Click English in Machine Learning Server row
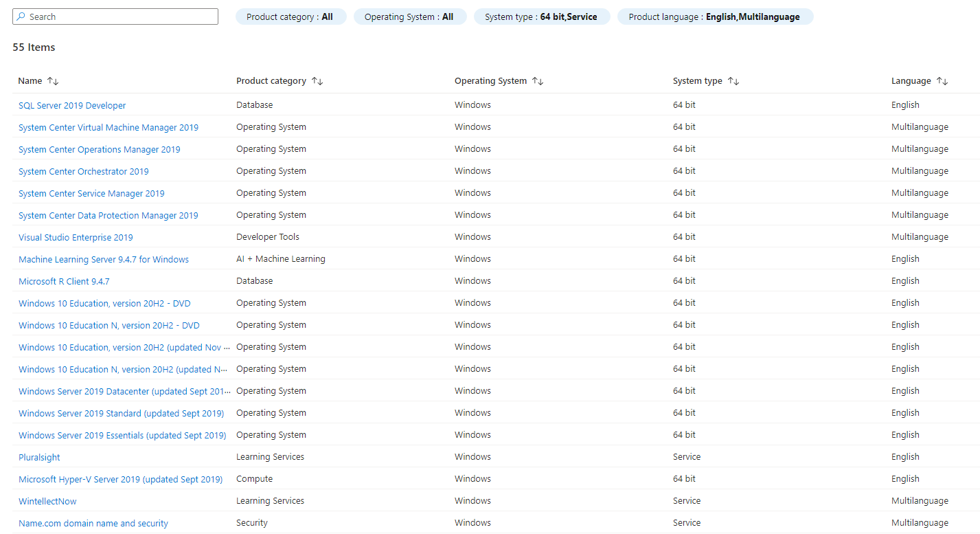 905,259
